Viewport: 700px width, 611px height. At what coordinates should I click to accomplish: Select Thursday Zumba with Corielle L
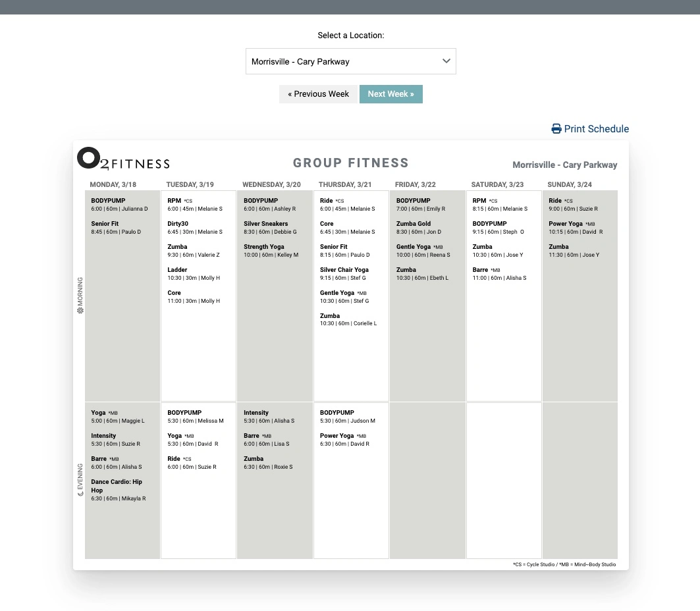coord(348,319)
